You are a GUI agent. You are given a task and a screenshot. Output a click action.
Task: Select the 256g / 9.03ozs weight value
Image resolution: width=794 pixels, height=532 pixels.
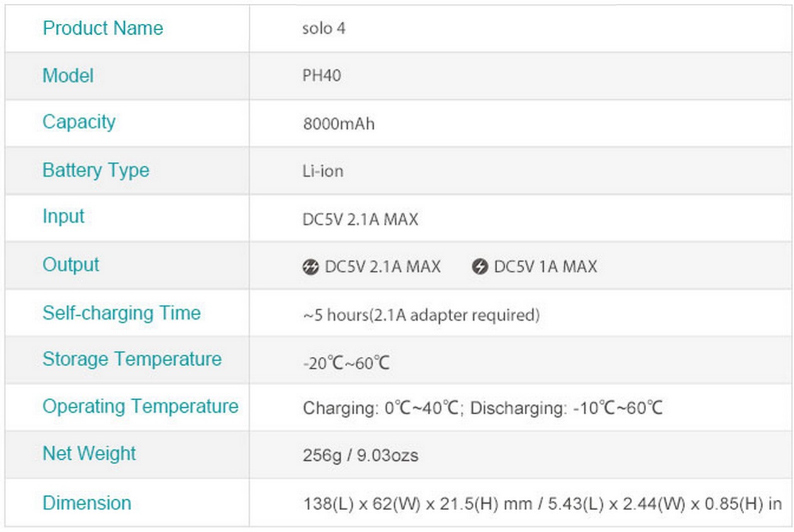[360, 454]
